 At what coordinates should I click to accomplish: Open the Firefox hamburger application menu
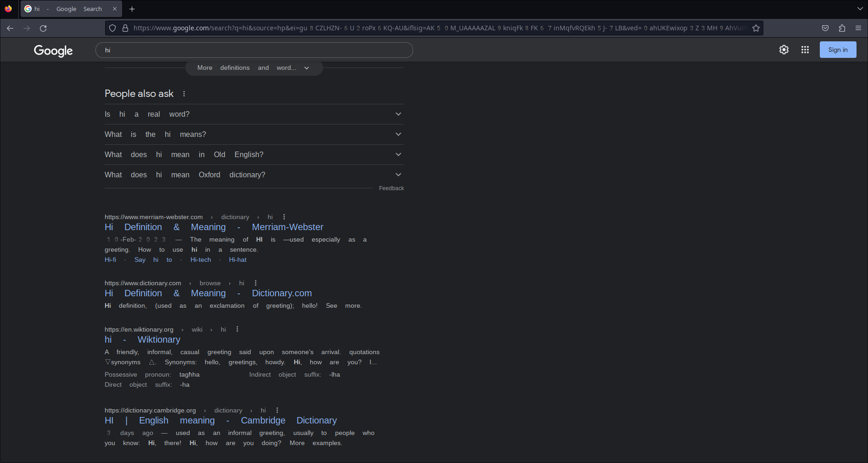[858, 28]
